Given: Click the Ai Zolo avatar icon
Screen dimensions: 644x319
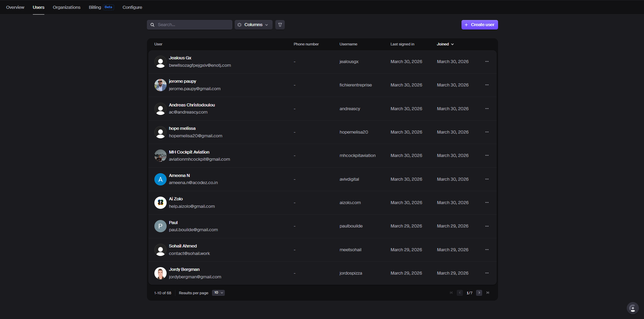Looking at the screenshot, I should [x=160, y=203].
